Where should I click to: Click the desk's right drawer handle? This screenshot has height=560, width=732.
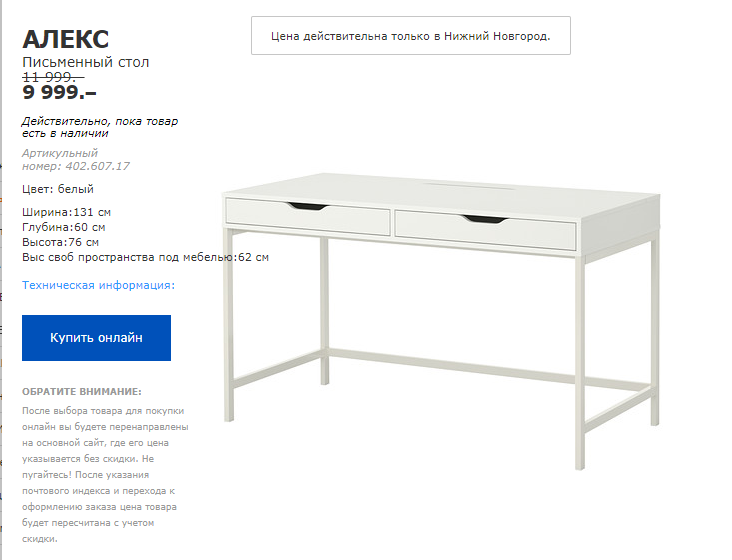point(485,219)
